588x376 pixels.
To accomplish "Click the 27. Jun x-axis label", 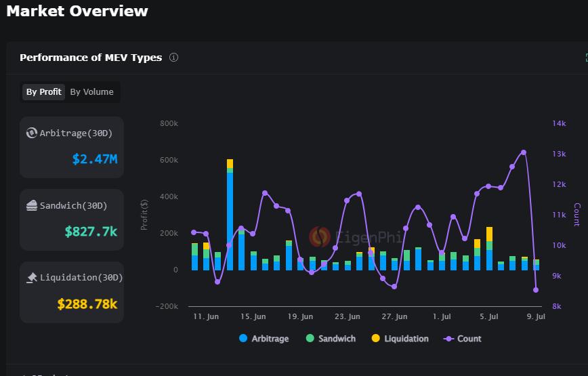I will point(394,316).
